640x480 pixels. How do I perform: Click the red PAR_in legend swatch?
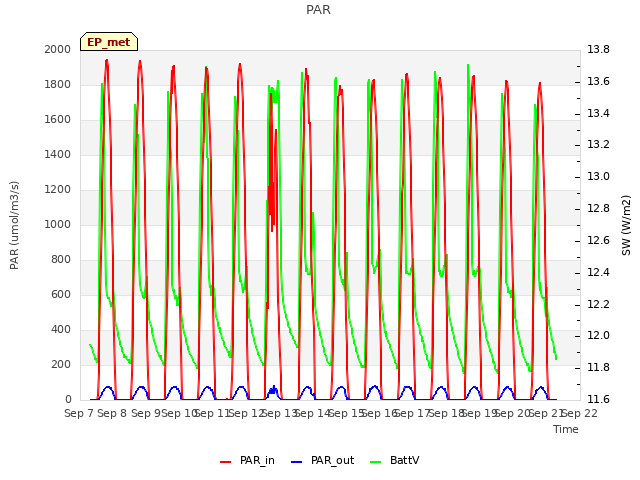click(x=225, y=462)
